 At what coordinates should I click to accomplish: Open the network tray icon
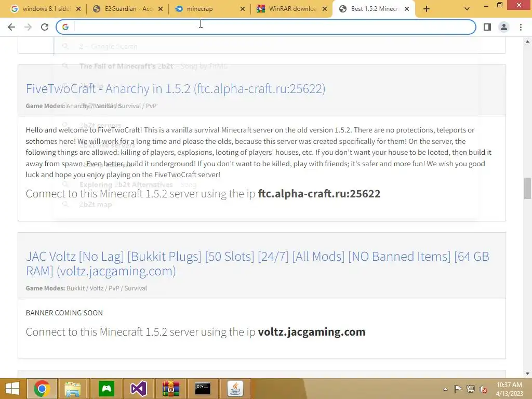pyautogui.click(x=471, y=389)
